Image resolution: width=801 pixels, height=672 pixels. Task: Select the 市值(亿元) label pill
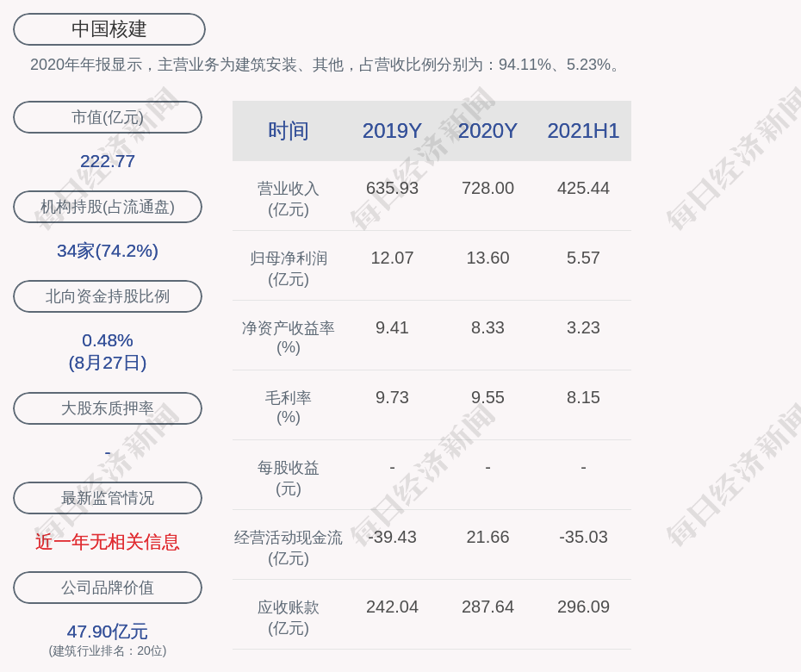tap(108, 117)
